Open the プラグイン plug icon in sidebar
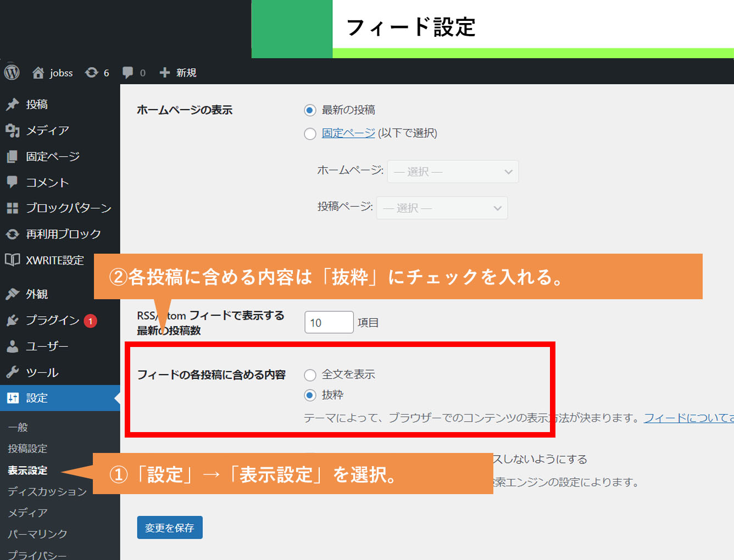The width and height of the screenshot is (734, 560). point(12,320)
